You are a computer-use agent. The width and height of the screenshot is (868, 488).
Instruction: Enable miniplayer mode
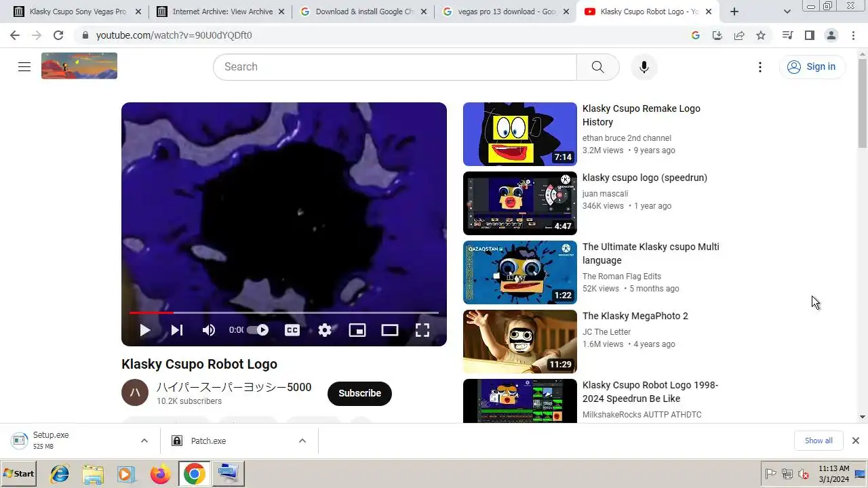coord(357,330)
